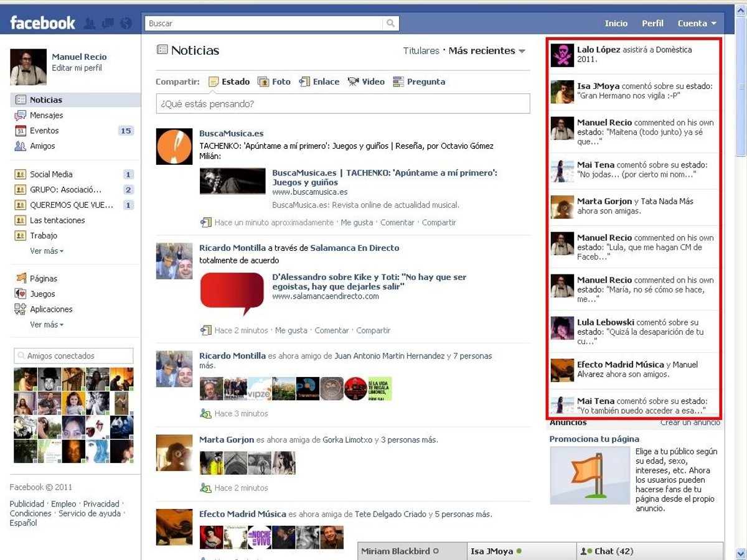The height and width of the screenshot is (560, 747).
Task: Click Editar mi perfil link
Action: click(77, 68)
